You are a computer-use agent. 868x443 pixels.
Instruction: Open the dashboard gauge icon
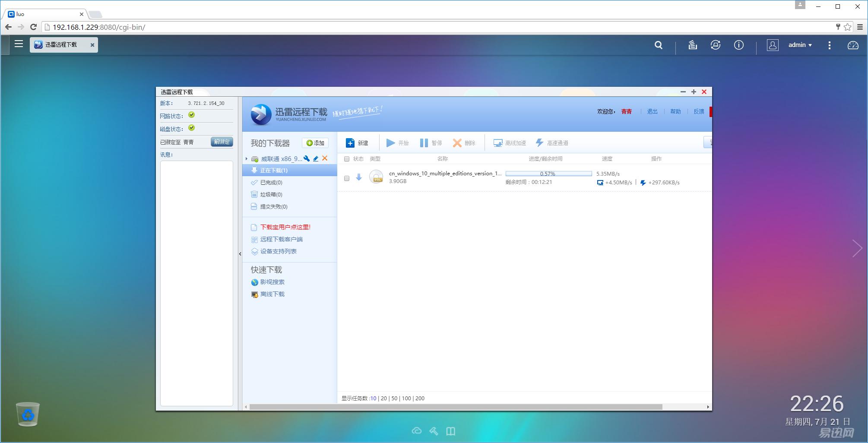[852, 45]
